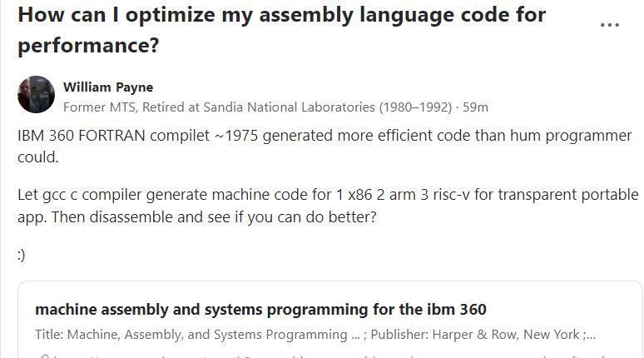The image size is (644, 358).
Task: Open the three-dots more options menu
Action: (x=610, y=25)
